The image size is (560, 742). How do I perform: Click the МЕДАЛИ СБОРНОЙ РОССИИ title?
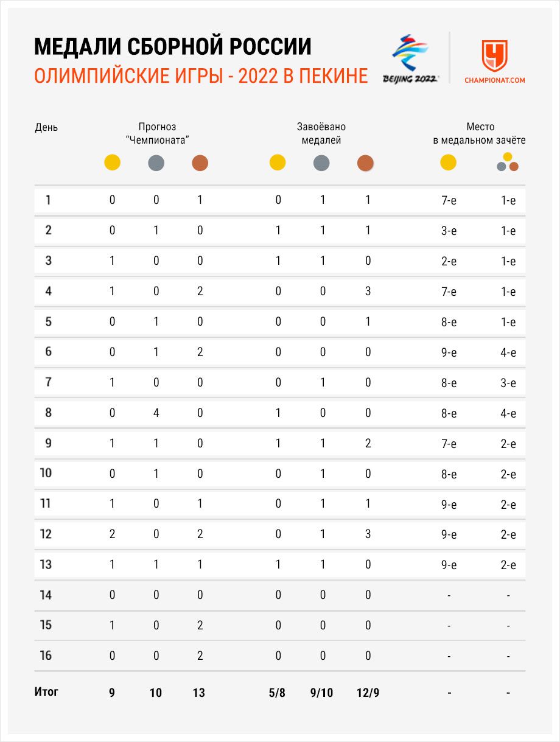point(172,47)
